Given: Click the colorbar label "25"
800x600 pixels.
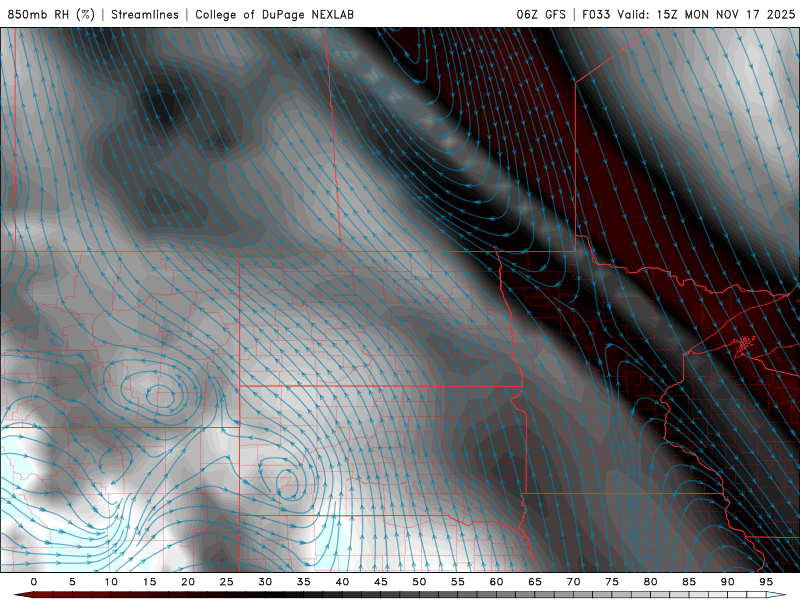Looking at the screenshot, I should 227,582.
